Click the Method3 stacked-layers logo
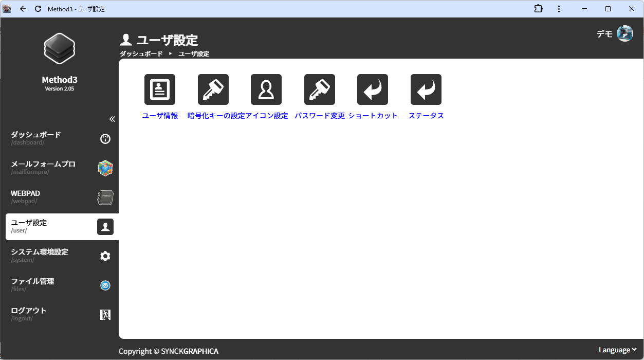Viewport: 644px width, 360px height. coord(60,48)
